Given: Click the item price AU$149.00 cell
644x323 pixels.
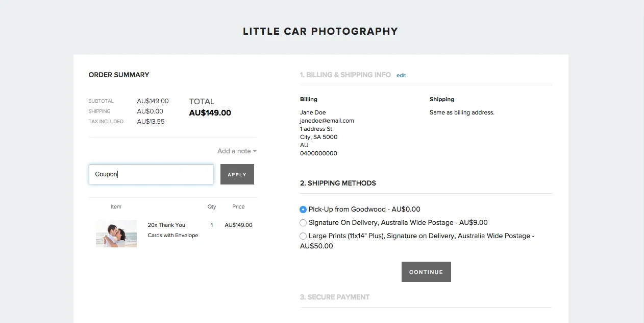Looking at the screenshot, I should (238, 225).
